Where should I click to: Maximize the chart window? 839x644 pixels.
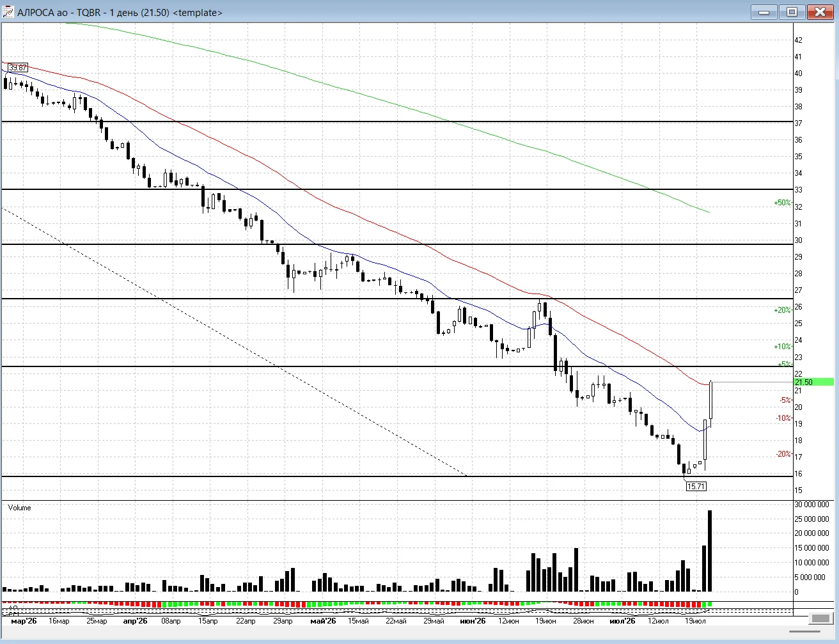[792, 12]
